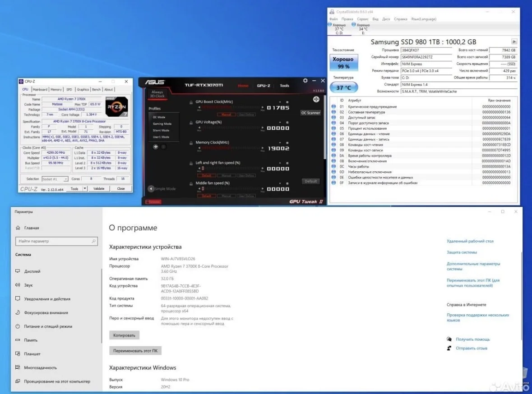Viewport: 532px width, 394px height.
Task: Toggle Always 3D Clock option
Action: pyautogui.click(x=157, y=94)
